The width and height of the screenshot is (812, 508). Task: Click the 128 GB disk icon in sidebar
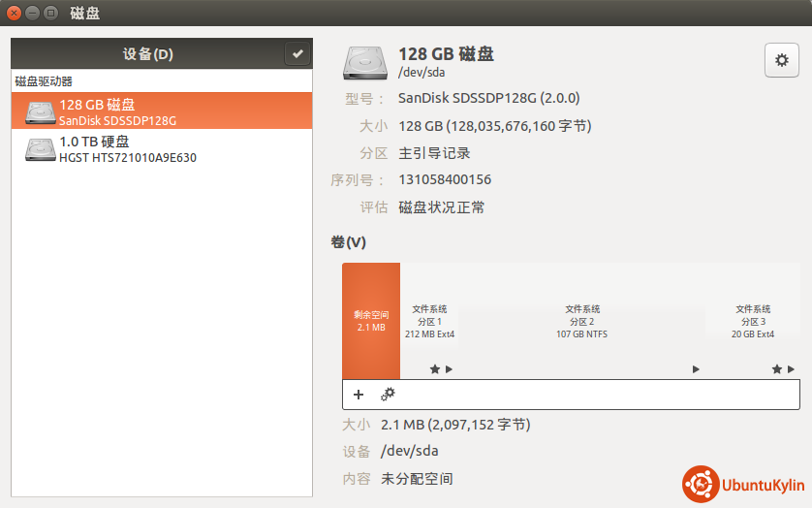(40, 112)
